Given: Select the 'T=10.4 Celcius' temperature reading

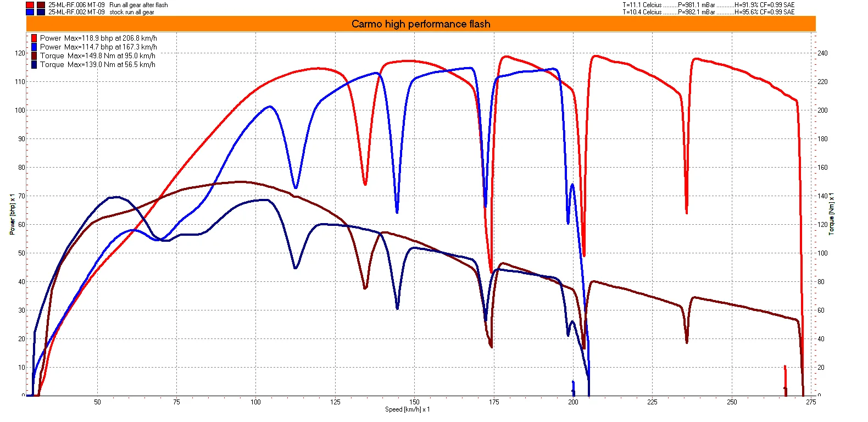Looking at the screenshot, I should (x=642, y=12).
